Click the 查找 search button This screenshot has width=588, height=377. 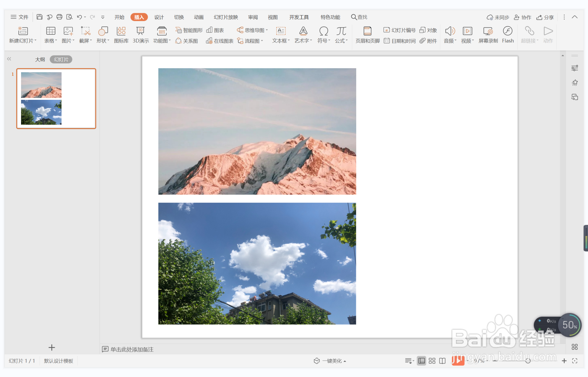click(359, 17)
